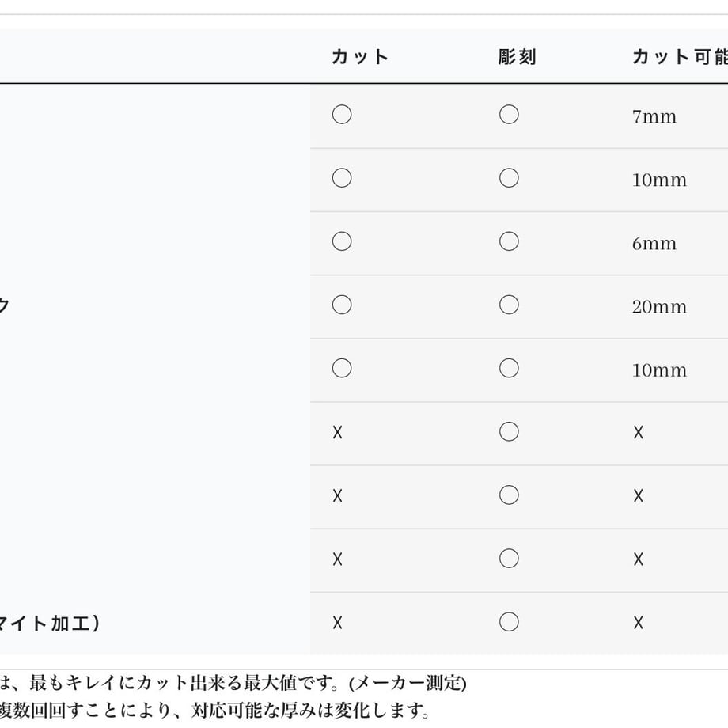Image resolution: width=728 pixels, height=728 pixels.
Task: Click the カット column header
Action: (360, 57)
